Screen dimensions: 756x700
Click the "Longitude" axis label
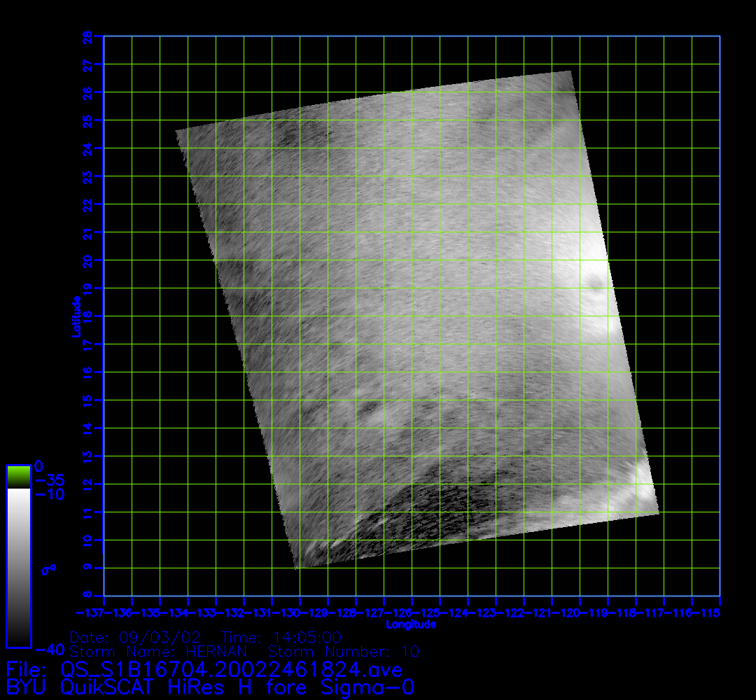(411, 624)
